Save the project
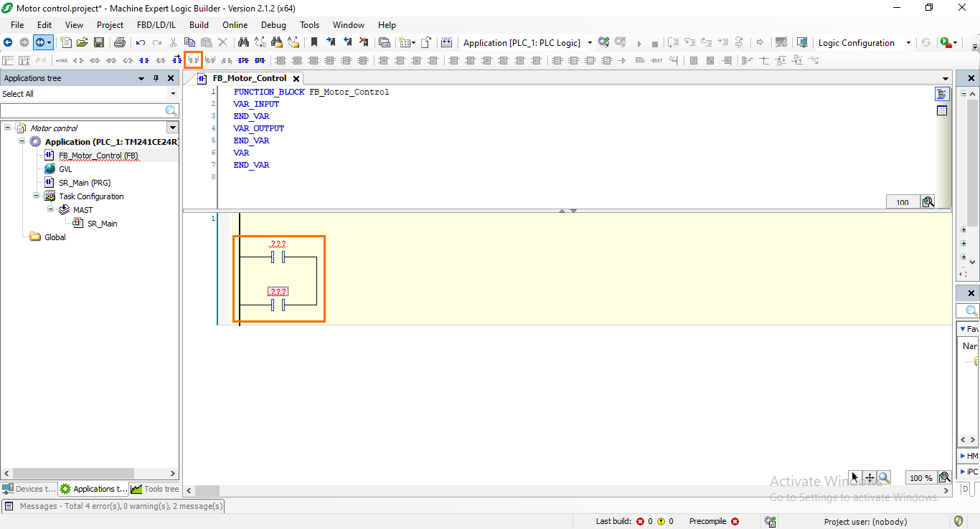Viewport: 980px width, 529px height. 100,42
